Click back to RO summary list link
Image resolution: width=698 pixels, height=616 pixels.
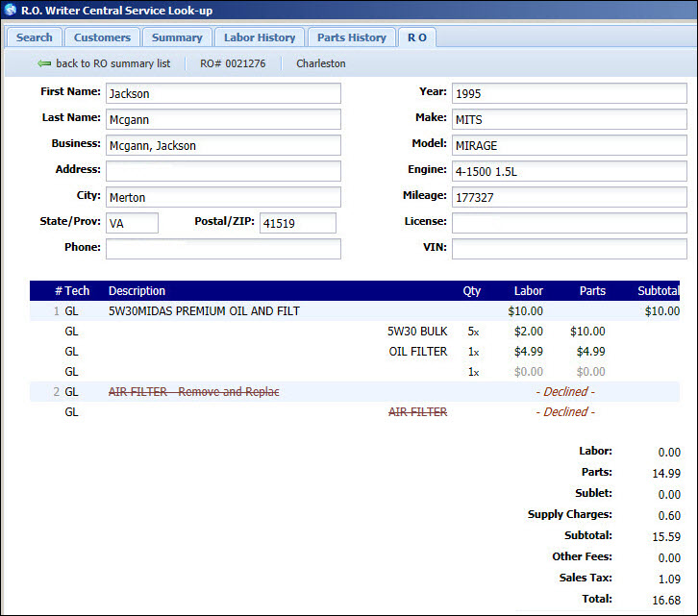pos(112,63)
